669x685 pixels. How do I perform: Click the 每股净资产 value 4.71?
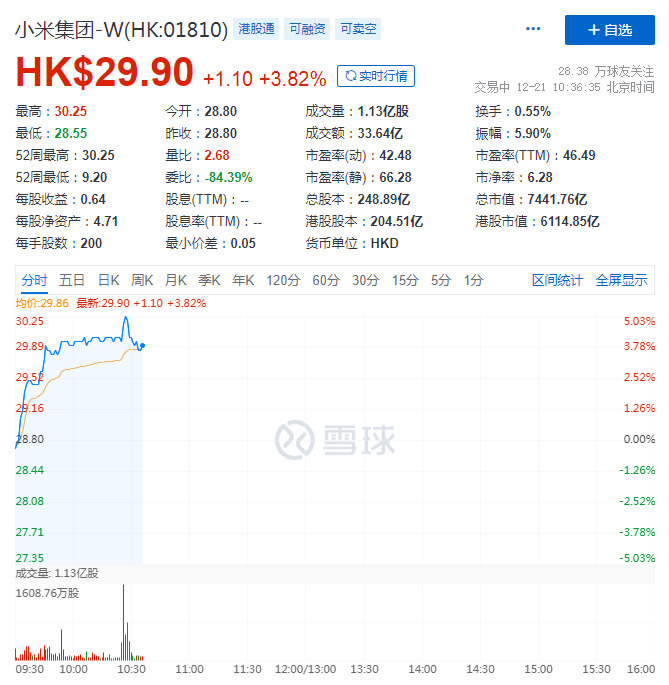pos(106,221)
